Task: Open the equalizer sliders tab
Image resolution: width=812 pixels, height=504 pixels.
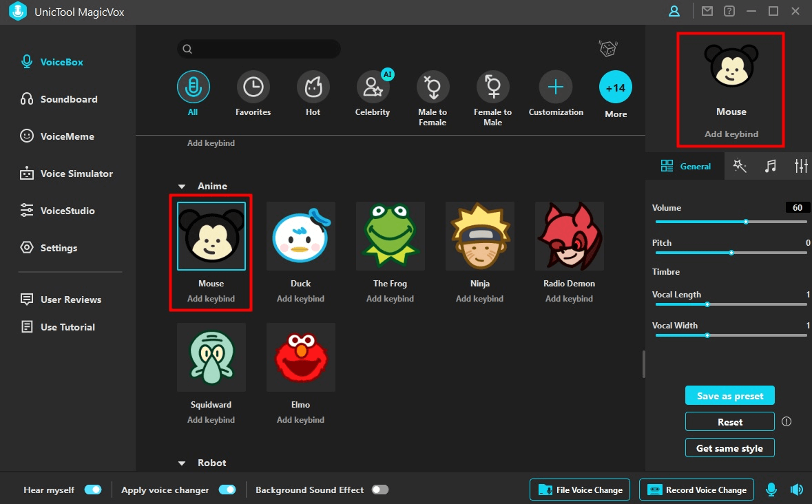Action: pyautogui.click(x=800, y=166)
